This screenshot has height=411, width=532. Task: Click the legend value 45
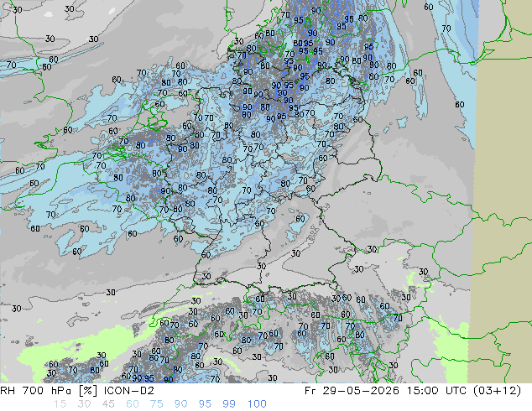pyautogui.click(x=108, y=404)
